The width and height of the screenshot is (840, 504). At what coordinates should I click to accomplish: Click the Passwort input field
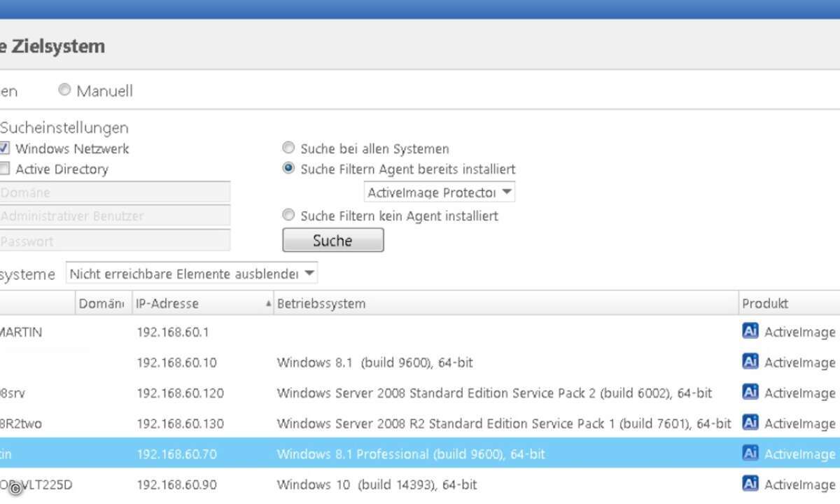point(115,240)
